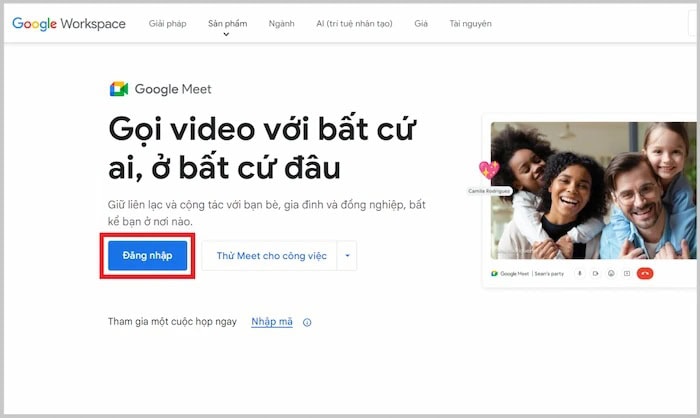Open the Giải pháp menu
This screenshot has width=700, height=418.
click(x=168, y=23)
